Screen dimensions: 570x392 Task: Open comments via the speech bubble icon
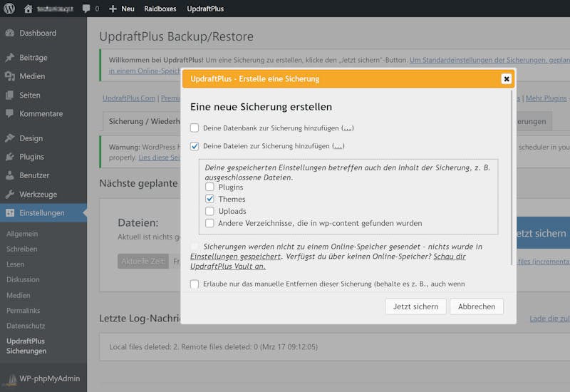[x=86, y=9]
